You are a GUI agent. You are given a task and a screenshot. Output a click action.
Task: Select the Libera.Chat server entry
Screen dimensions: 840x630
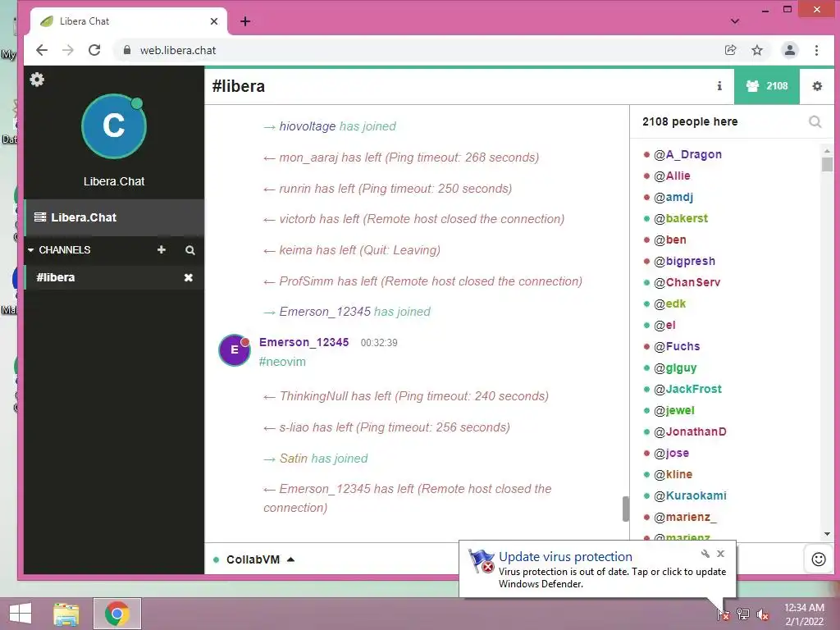click(114, 217)
